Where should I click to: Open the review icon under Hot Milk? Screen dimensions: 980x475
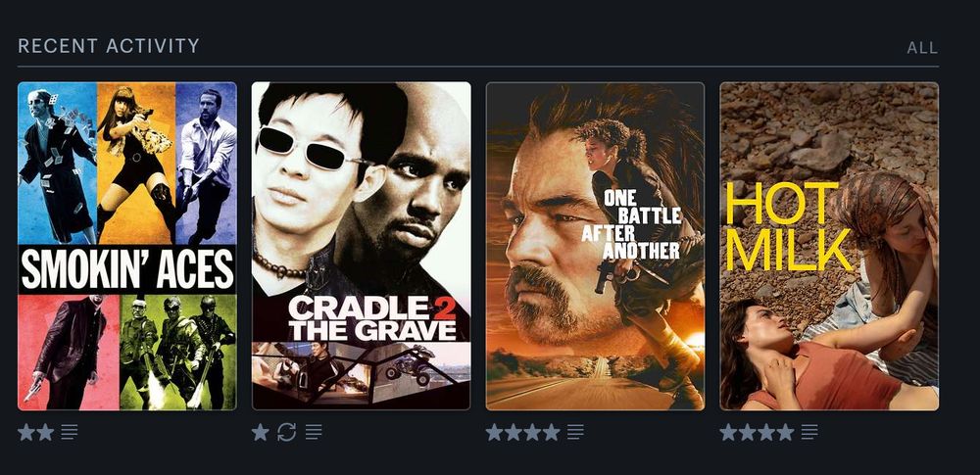pos(809,432)
